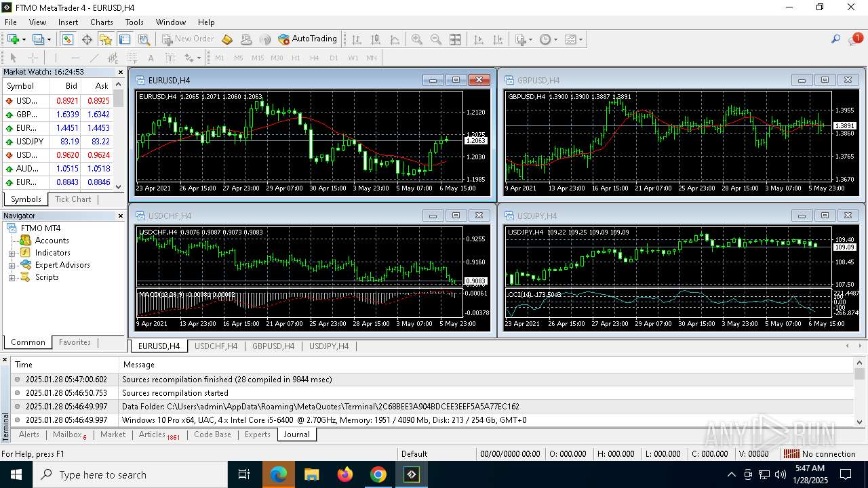Open the Periods clock dropdown
Screen dimensions: 868x488
548,39
